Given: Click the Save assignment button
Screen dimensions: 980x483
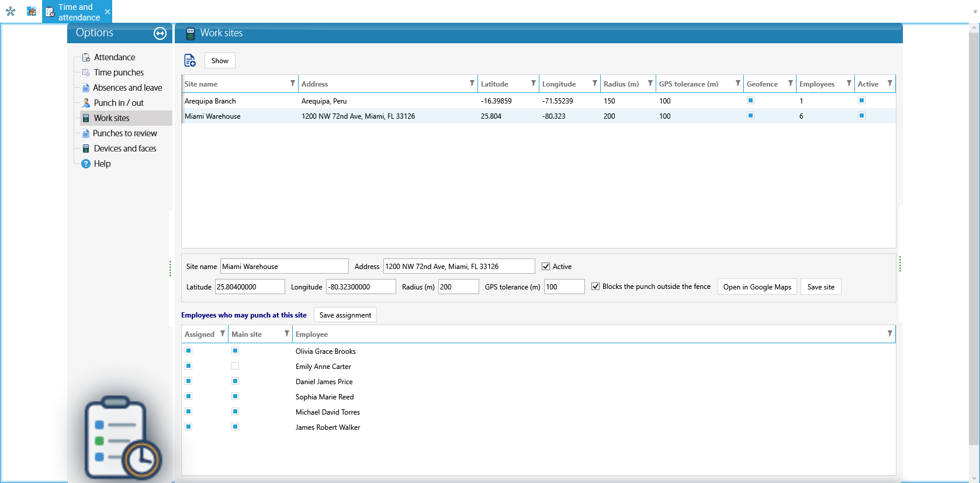Looking at the screenshot, I should click(345, 315).
